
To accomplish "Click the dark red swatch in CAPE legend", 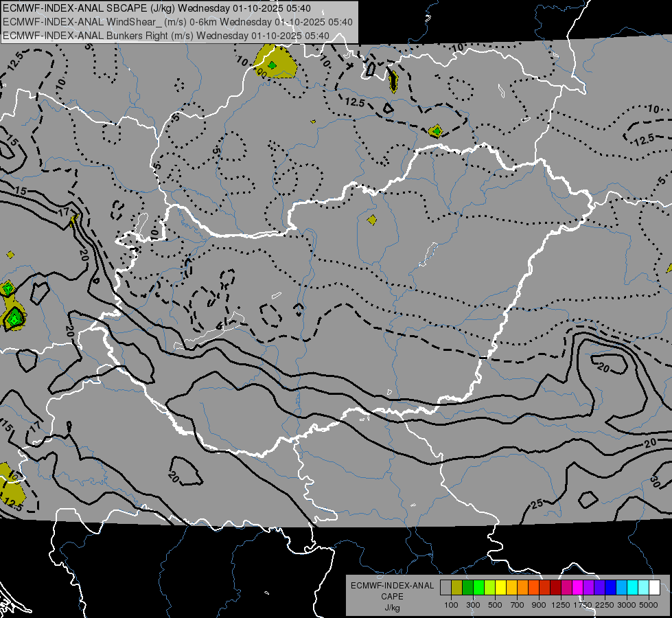I will tap(556, 588).
